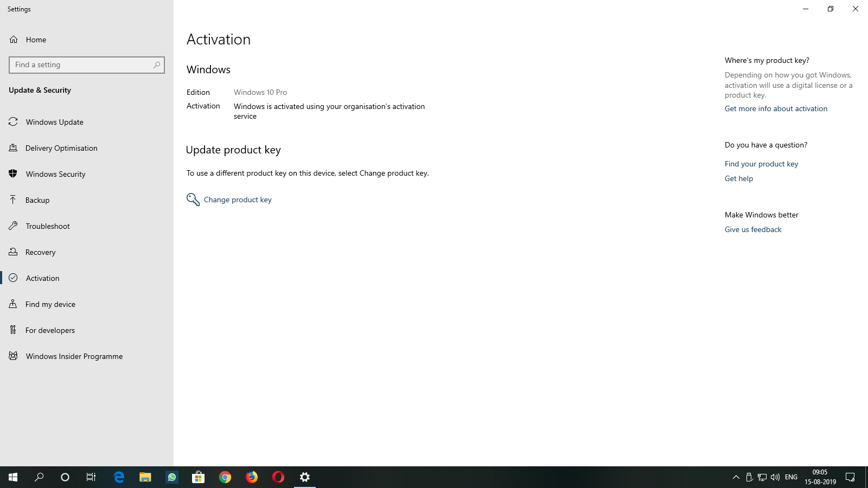
Task: Open the Action Center notifications
Action: pos(850,477)
